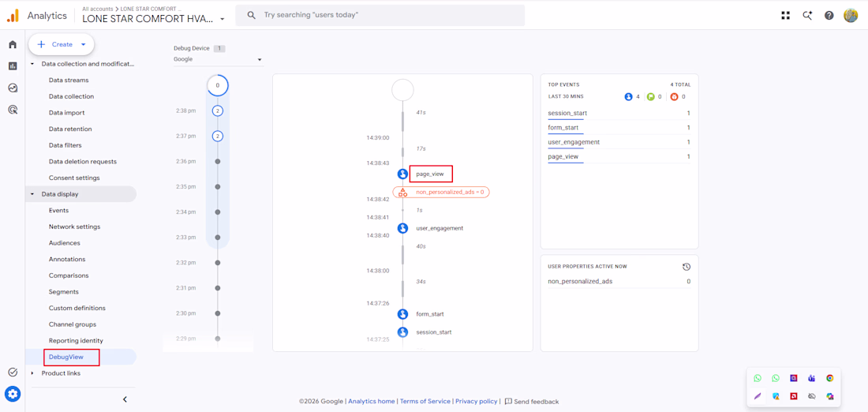The width and height of the screenshot is (868, 412).
Task: Collapse the admin sidebar with the chevron
Action: pos(125,399)
